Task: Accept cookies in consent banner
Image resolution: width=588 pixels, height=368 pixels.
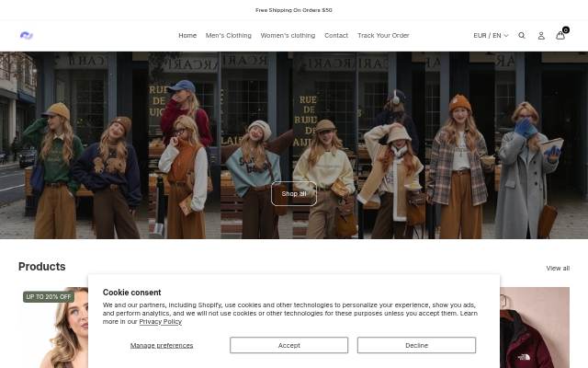Action: pyautogui.click(x=288, y=345)
